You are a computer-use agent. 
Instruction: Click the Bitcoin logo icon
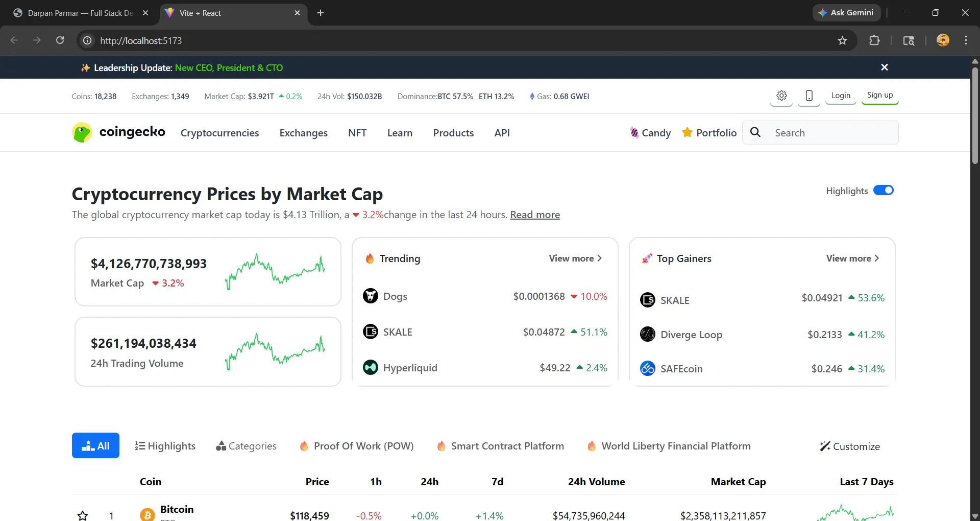tap(148, 514)
